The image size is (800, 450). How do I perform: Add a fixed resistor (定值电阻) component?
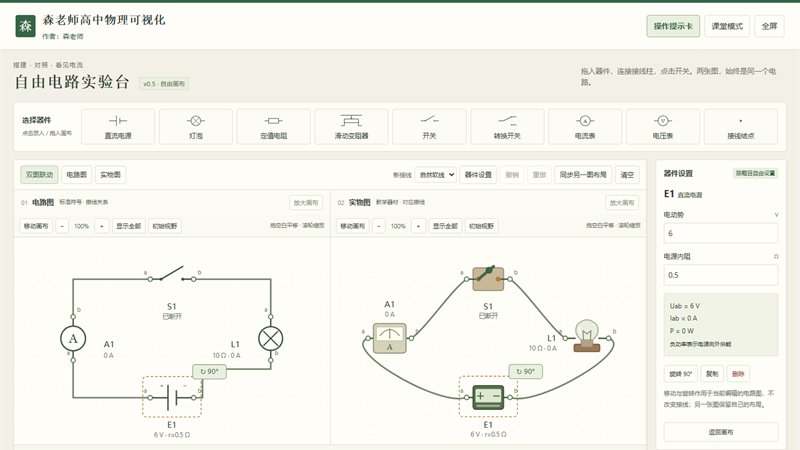coord(273,127)
